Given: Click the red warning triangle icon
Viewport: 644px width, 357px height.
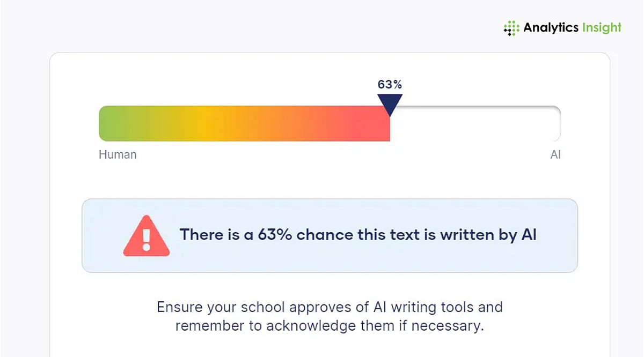Looking at the screenshot, I should pos(146,236).
